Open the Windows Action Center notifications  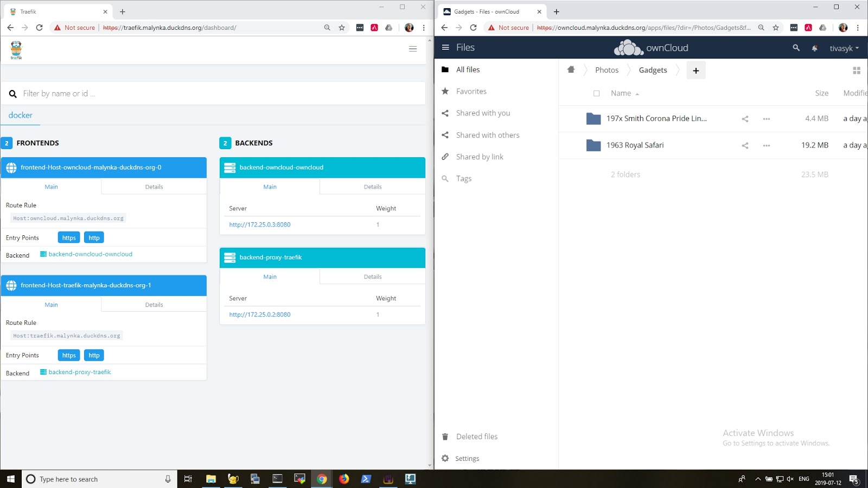[854, 479]
